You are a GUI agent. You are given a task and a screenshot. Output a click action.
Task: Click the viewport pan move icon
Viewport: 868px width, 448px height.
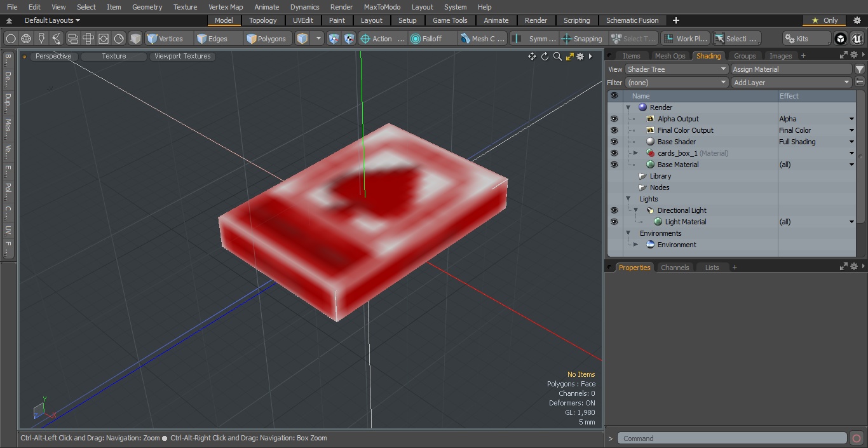click(532, 57)
